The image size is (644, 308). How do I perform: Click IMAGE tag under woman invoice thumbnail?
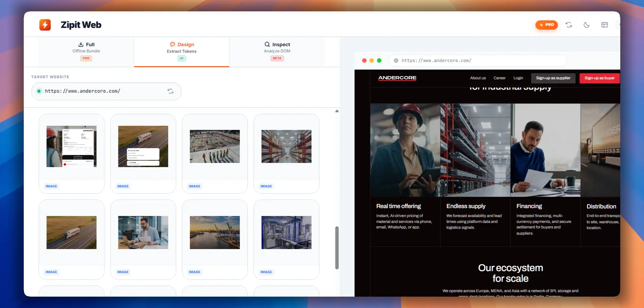pos(51,186)
